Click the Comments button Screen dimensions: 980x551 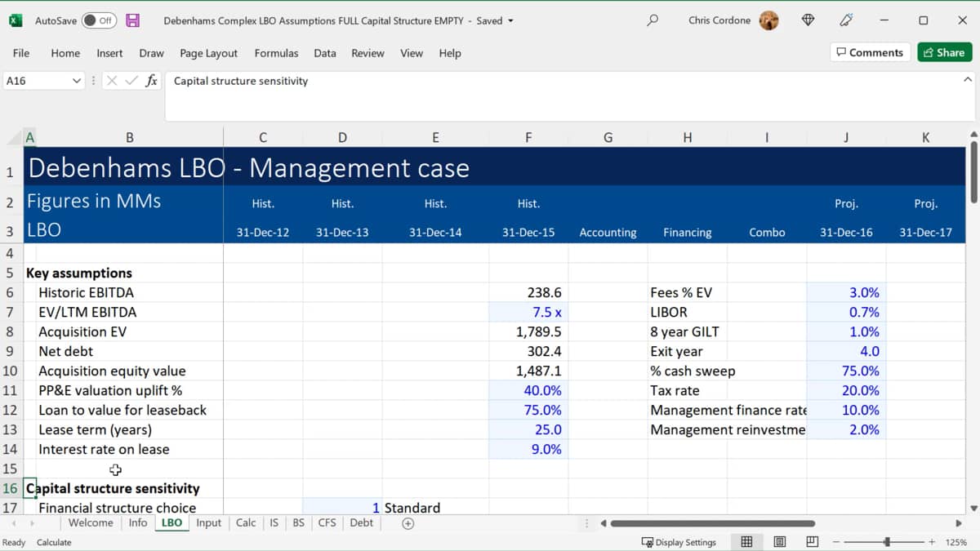pos(871,52)
